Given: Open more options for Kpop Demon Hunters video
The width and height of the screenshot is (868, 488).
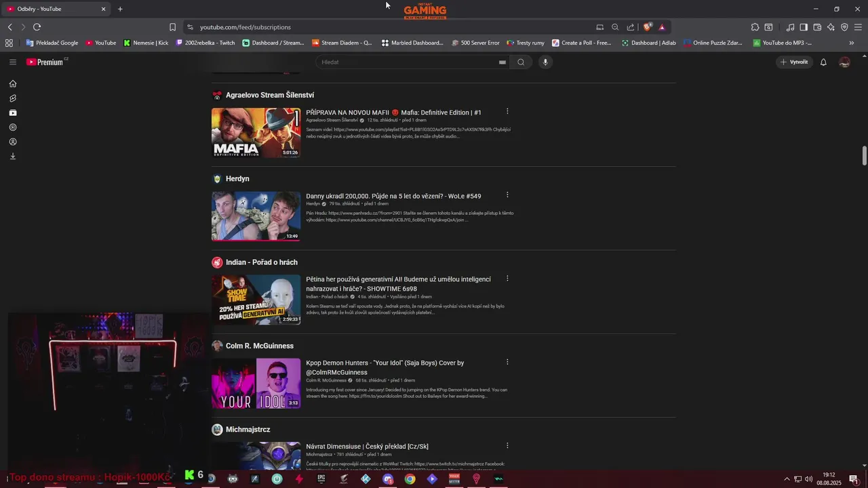Looking at the screenshot, I should tap(507, 362).
